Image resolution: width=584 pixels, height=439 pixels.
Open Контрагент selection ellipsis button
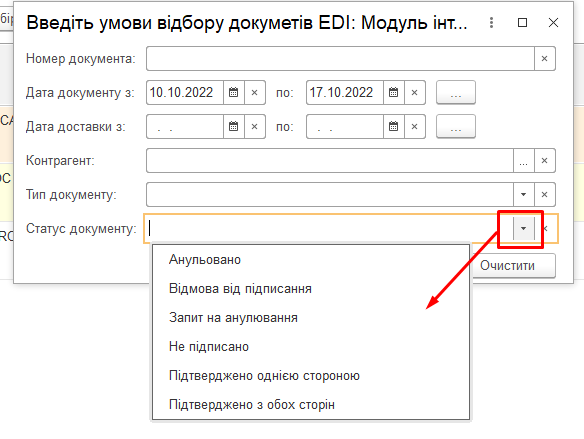coord(524,160)
